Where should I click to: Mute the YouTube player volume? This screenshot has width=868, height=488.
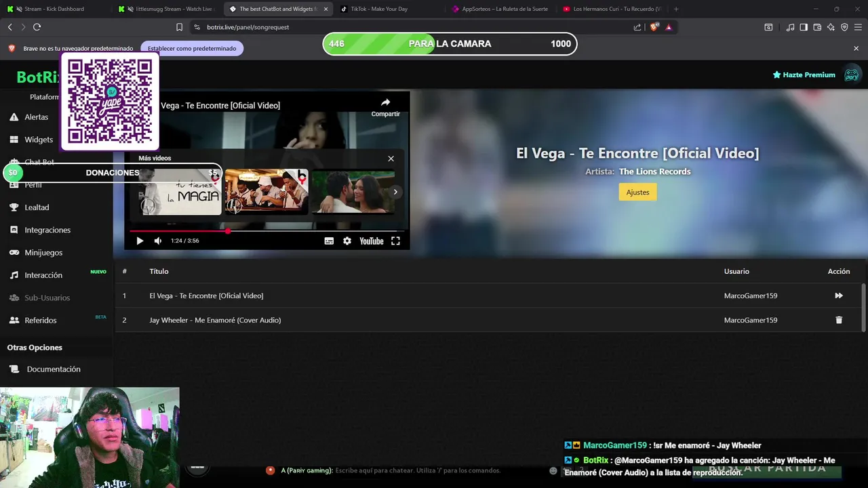tap(158, 241)
